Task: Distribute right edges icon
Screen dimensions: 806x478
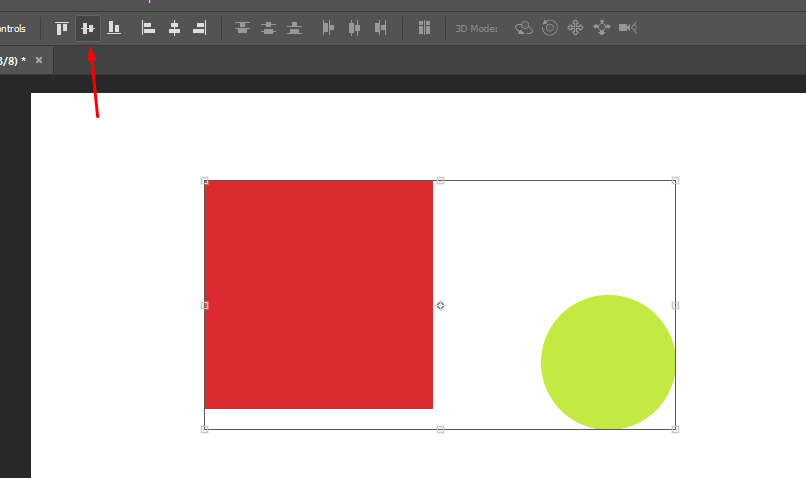Action: click(380, 28)
